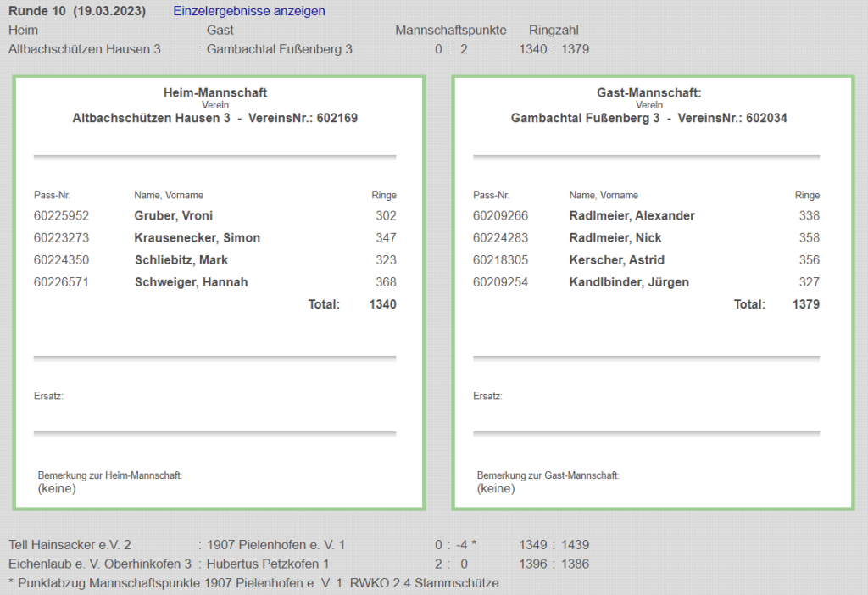Expand the Eichenlaub e. V. Oberhinkofen 3 match

coord(99,564)
